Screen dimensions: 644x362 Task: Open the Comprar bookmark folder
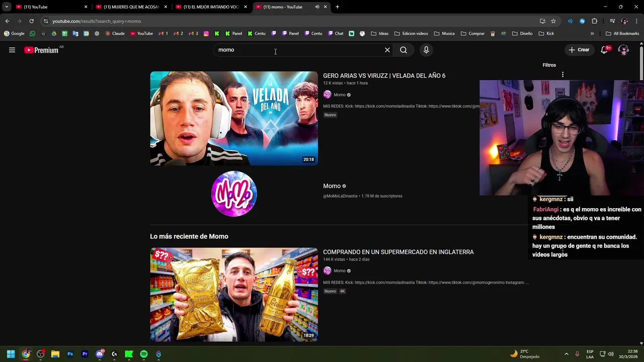472,34
